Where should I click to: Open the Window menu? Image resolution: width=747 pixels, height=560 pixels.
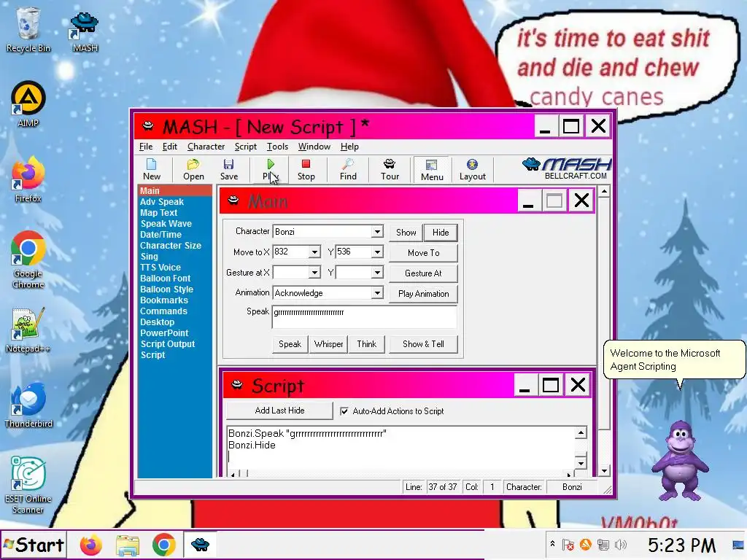click(314, 147)
